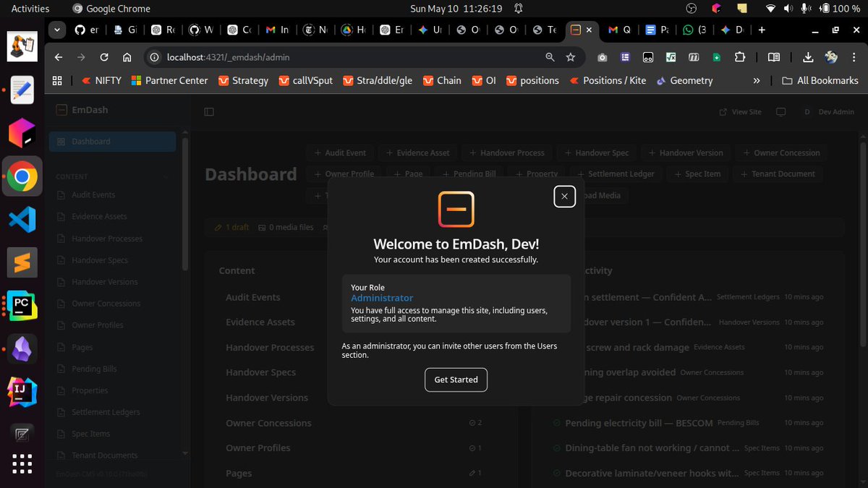Screen dimensions: 868x488
Task: Go to the browser home page
Action: pos(127,57)
